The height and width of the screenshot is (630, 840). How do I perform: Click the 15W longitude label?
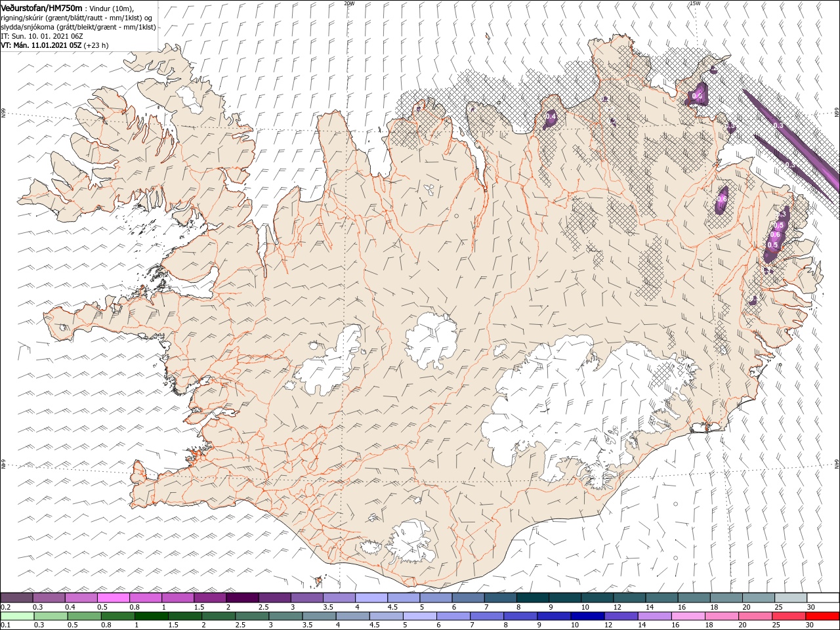(694, 3)
